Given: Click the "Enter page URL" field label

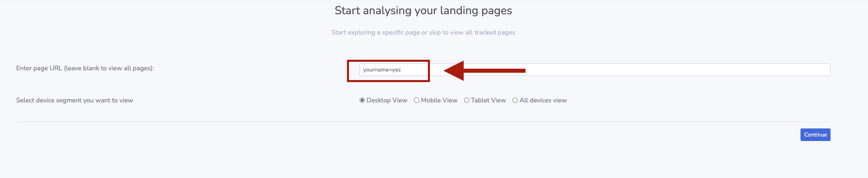Looking at the screenshot, I should 85,68.
